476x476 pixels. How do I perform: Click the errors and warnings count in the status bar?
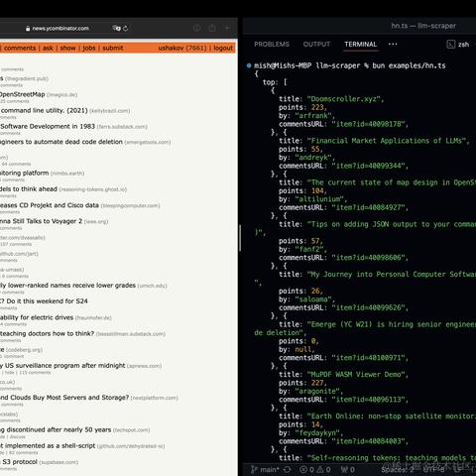pos(315,469)
